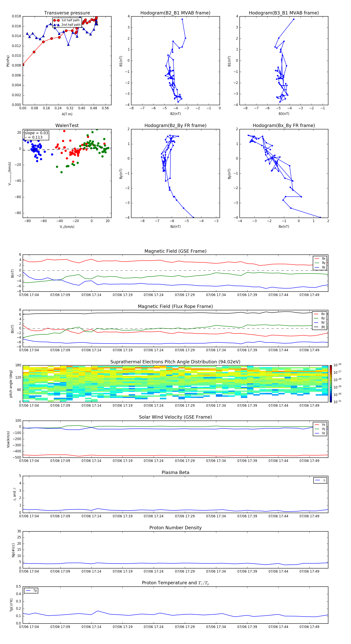
Task: Click 'A(T·m)' x-axis label
Action: 67,114
